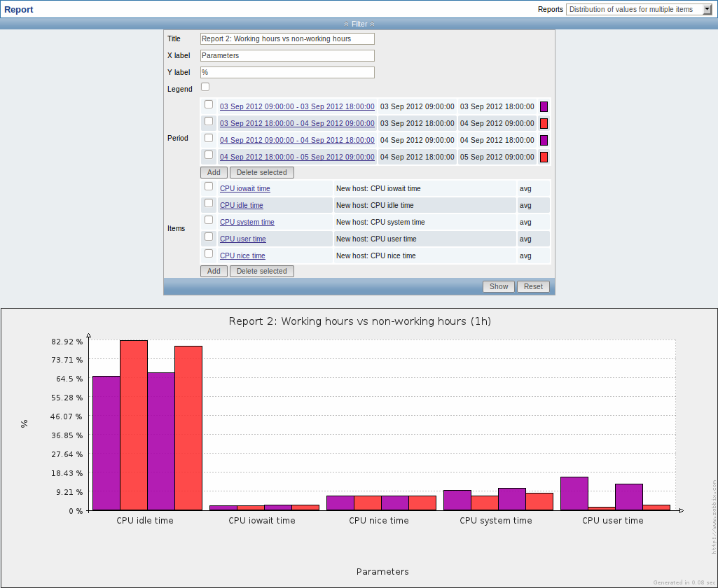Click the 'CPU user time' label under the chart
Viewport: 718px width, 588px height.
tap(613, 521)
